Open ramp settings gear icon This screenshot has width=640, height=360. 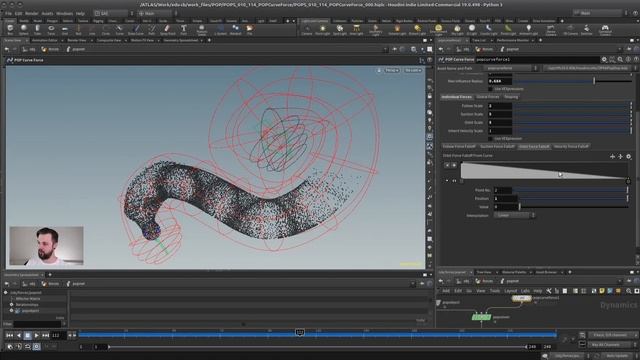click(x=629, y=156)
